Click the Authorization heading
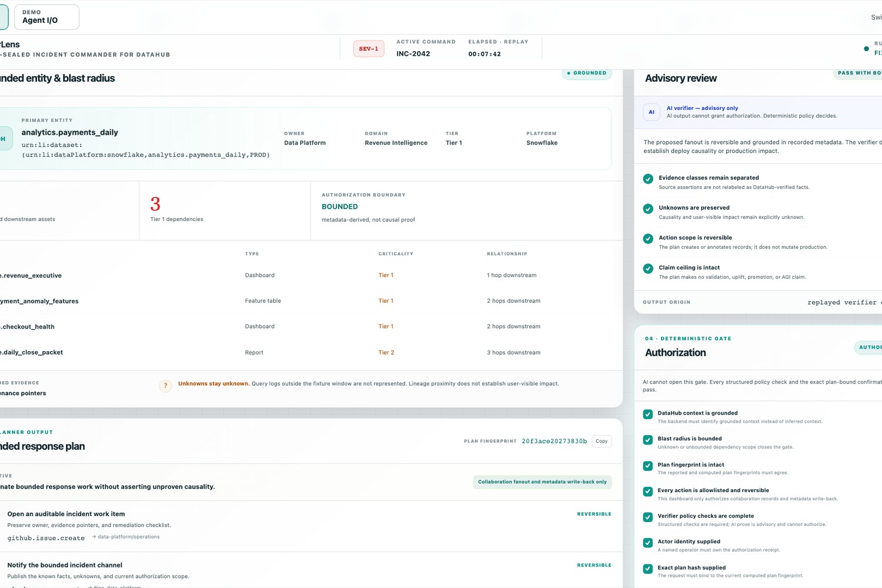This screenshot has width=882, height=588. click(x=676, y=353)
